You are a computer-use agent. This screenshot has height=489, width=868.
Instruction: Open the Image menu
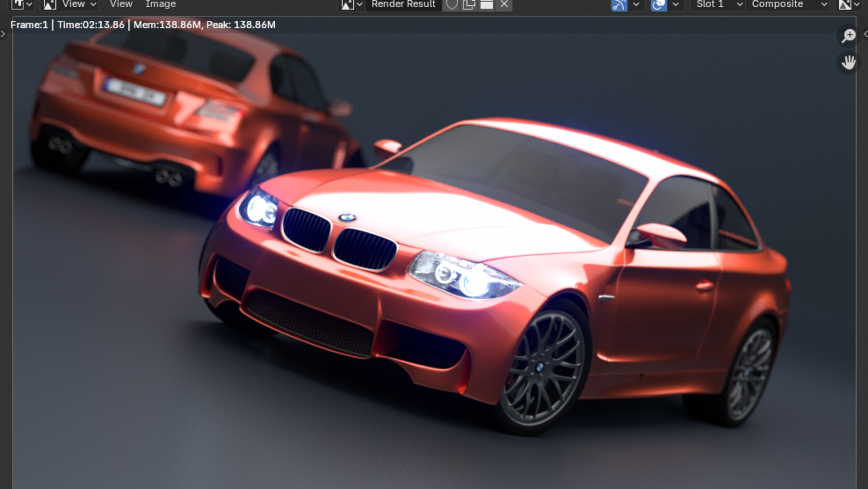[160, 4]
